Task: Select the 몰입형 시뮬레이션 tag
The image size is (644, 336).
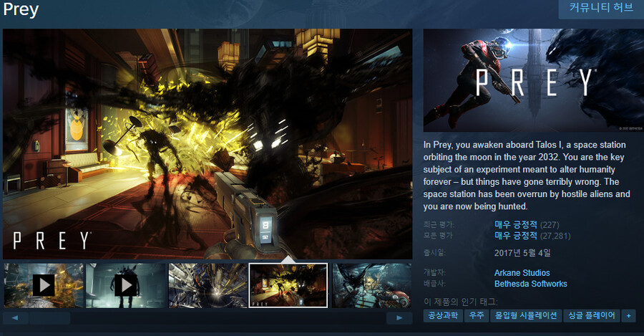Action: point(527,315)
